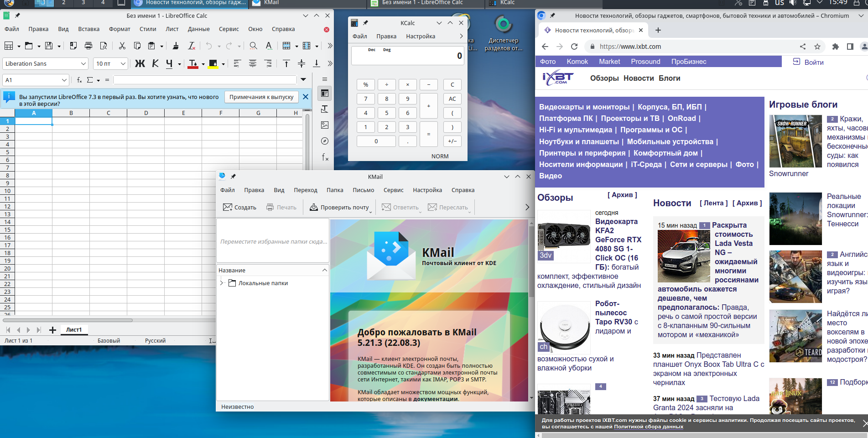
Task: Select the Лист1 sheet tab
Action: point(74,330)
